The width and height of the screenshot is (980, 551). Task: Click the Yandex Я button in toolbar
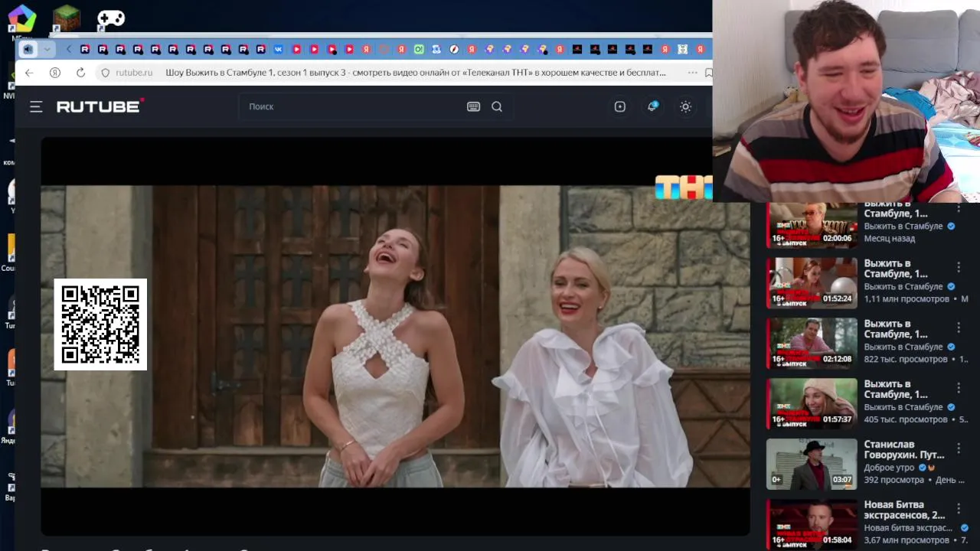coord(55,73)
